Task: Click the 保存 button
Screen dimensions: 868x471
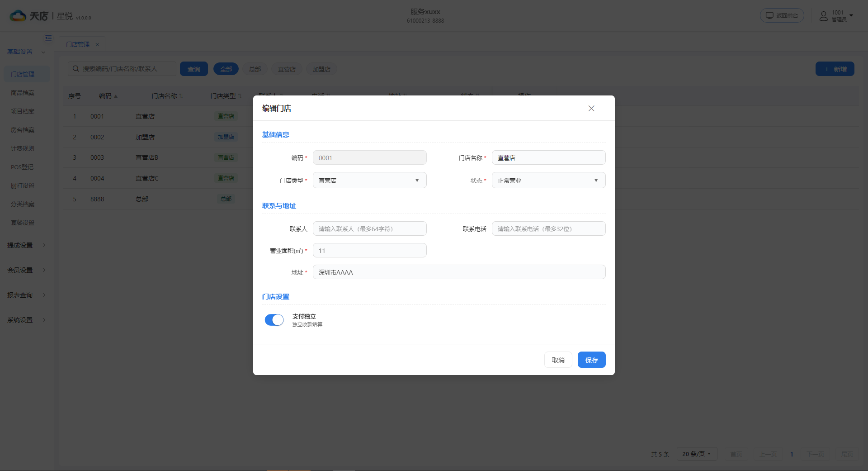Action: 592,360
